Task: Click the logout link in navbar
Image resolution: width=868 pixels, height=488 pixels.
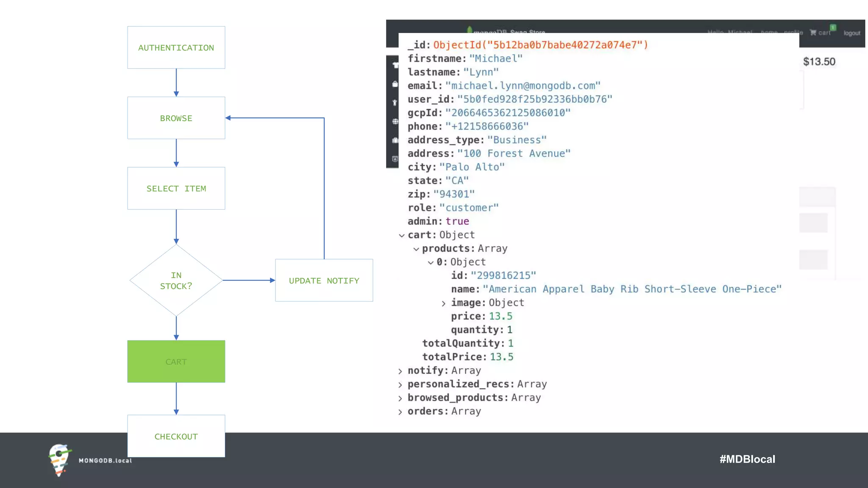Action: click(851, 33)
